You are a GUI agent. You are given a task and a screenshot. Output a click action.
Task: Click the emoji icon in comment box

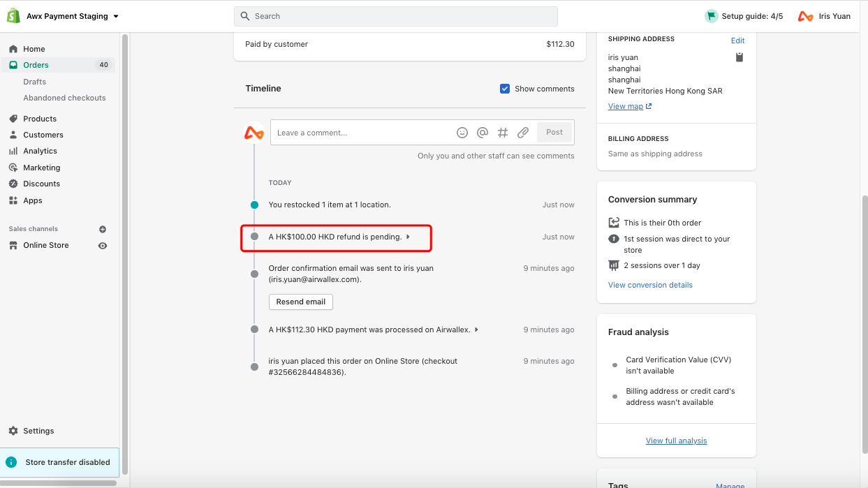pos(462,133)
